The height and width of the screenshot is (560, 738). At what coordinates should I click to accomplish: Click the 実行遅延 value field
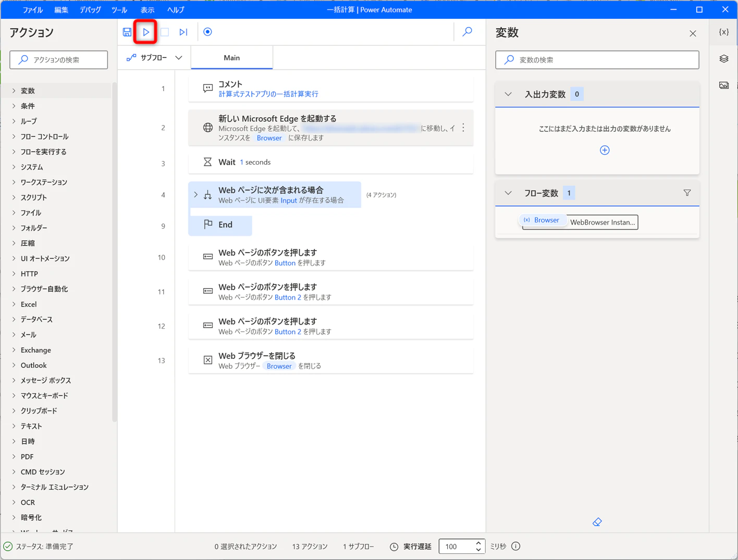456,546
